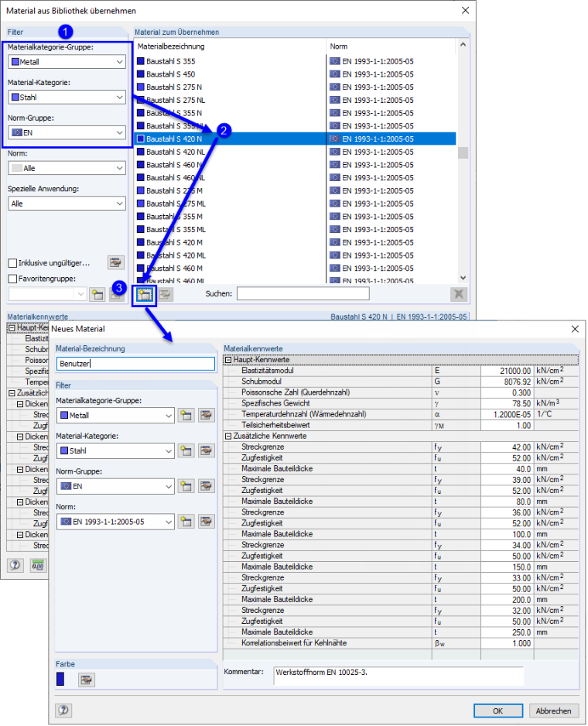
Task: Click new favorites group icon beside Favoritengruppe dropdown
Action: point(97,294)
